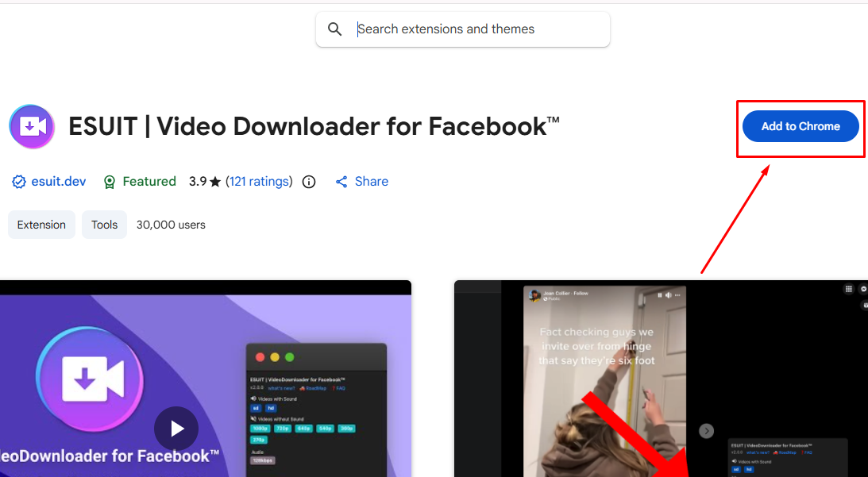The image size is (868, 477).
Task: Click the Add to Chrome button
Action: point(800,125)
